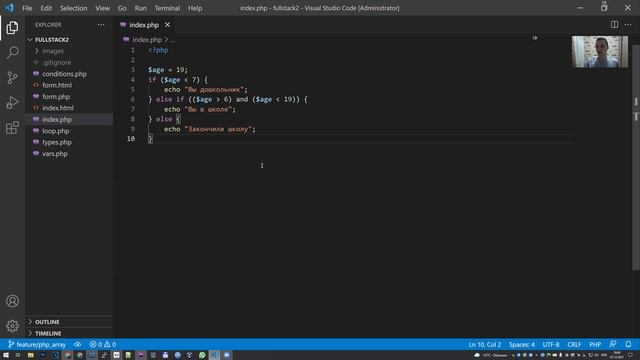The image size is (640, 360).
Task: Click the echo "Закончили школу" line
Action: 210,129
